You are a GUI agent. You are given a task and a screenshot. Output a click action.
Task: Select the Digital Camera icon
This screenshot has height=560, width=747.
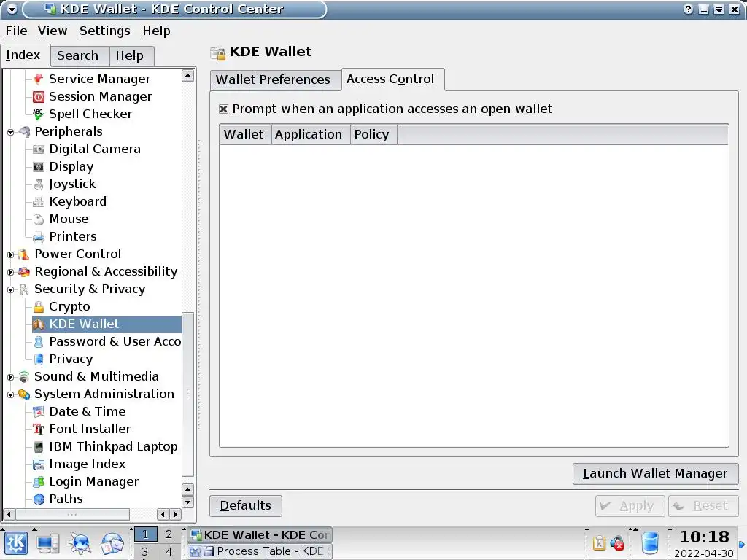(x=39, y=149)
